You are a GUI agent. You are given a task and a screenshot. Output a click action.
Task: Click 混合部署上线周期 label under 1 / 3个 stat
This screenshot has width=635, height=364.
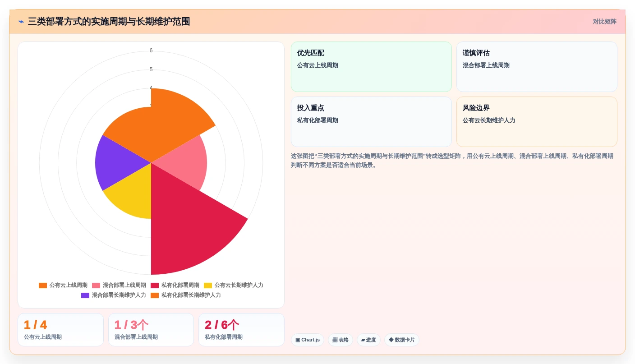click(x=136, y=337)
